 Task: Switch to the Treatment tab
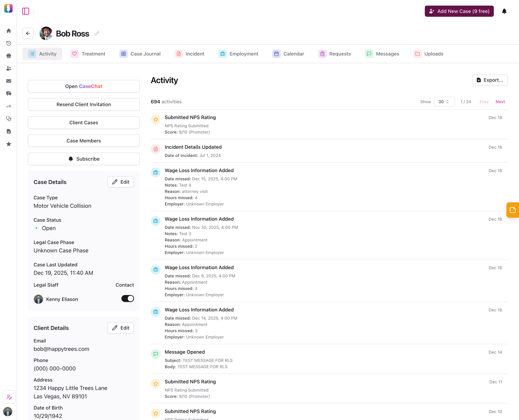88,54
